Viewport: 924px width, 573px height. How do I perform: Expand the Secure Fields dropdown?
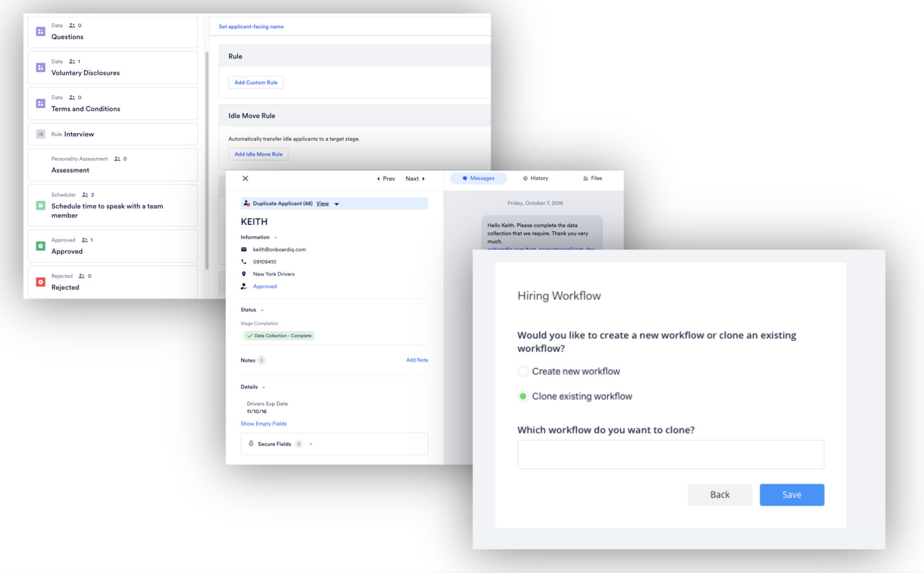pyautogui.click(x=311, y=444)
